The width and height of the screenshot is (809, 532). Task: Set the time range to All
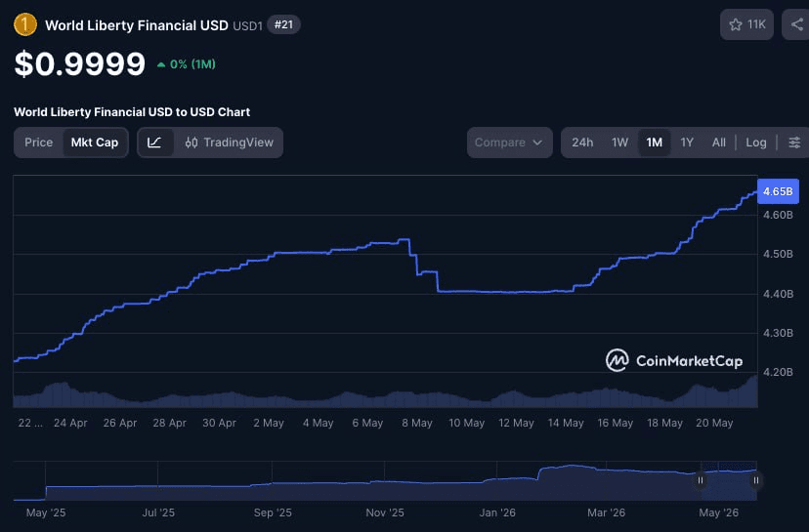pos(719,143)
